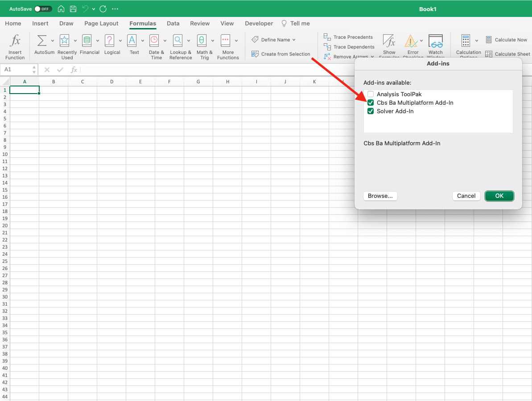532x401 pixels.
Task: Click the Name Box showing A1
Action: click(x=16, y=70)
